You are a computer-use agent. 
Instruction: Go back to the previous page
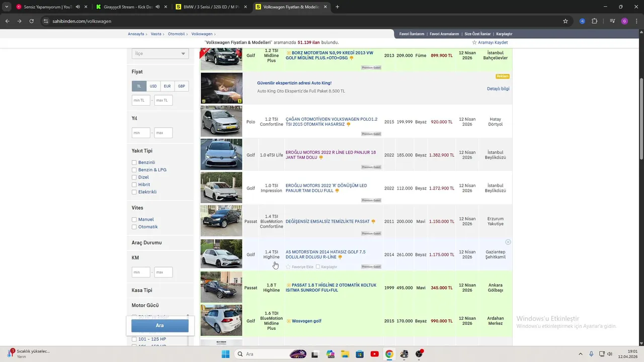click(x=7, y=21)
